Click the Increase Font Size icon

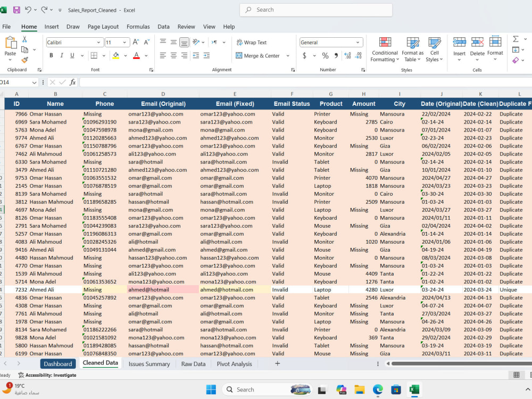(136, 42)
